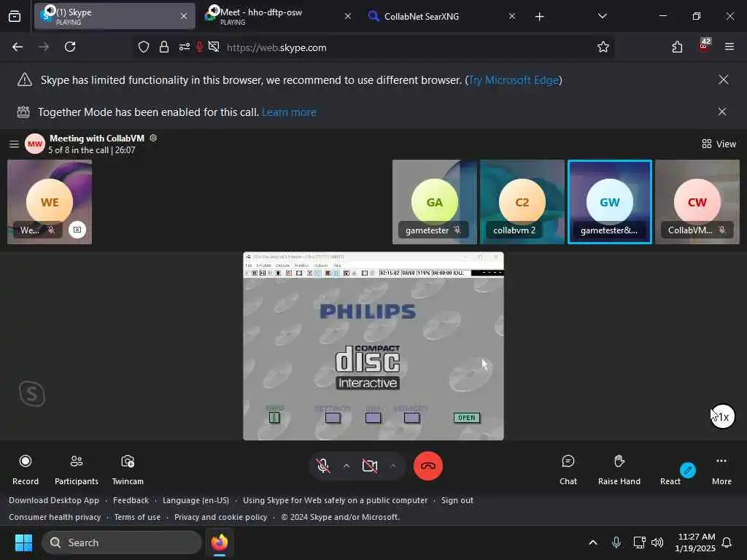747x560 pixels.
Task: Switch to the CollabNet SearXNG tab
Action: click(x=442, y=16)
